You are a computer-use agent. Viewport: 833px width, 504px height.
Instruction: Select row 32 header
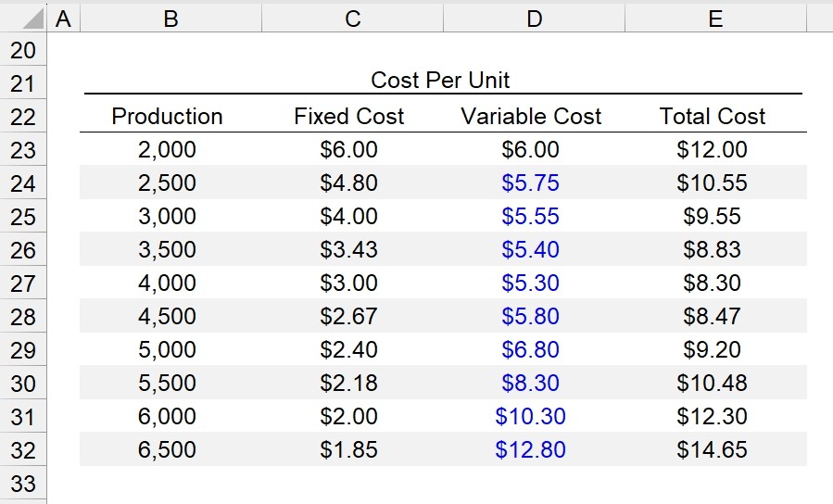pos(23,450)
